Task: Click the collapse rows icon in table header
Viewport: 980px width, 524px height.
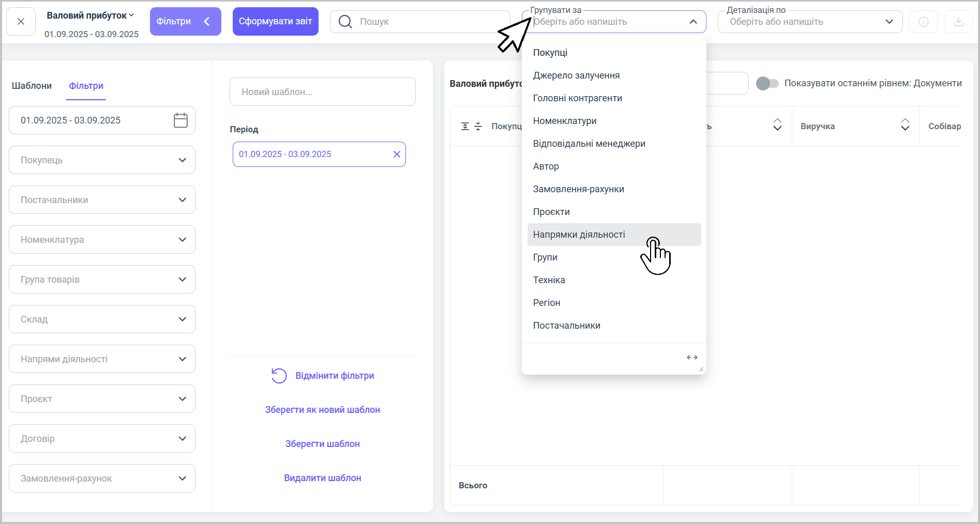Action: (478, 127)
